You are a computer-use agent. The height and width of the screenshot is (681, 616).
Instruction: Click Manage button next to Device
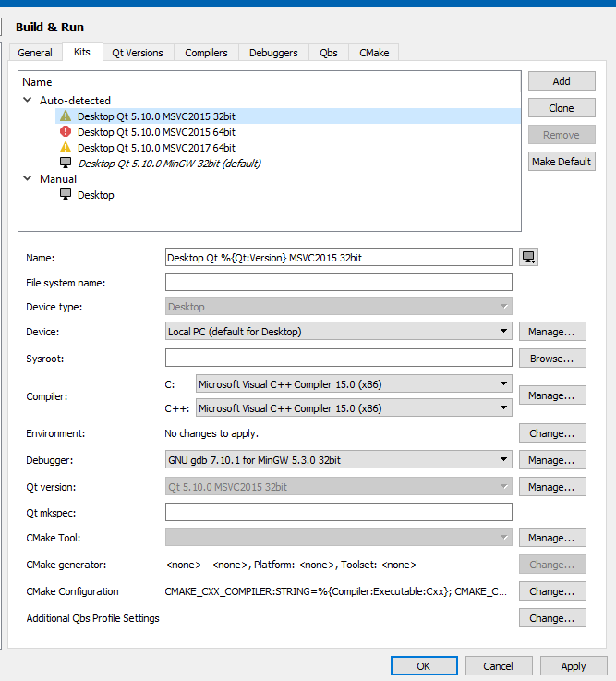(x=552, y=332)
